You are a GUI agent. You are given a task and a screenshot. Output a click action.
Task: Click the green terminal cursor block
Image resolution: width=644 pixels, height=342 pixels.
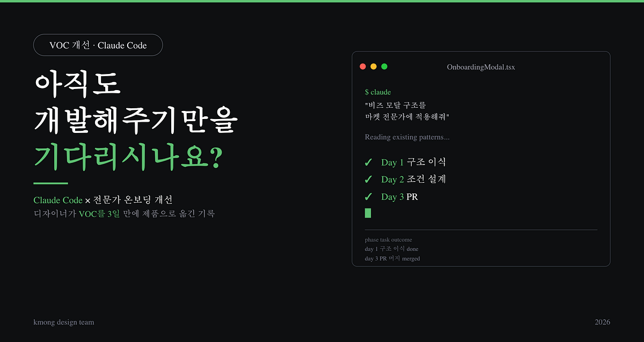click(x=368, y=213)
